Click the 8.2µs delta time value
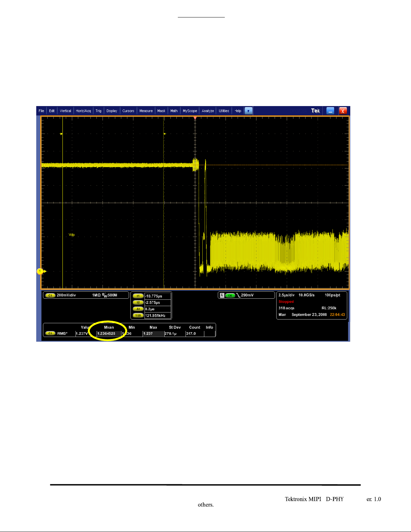 158,309
